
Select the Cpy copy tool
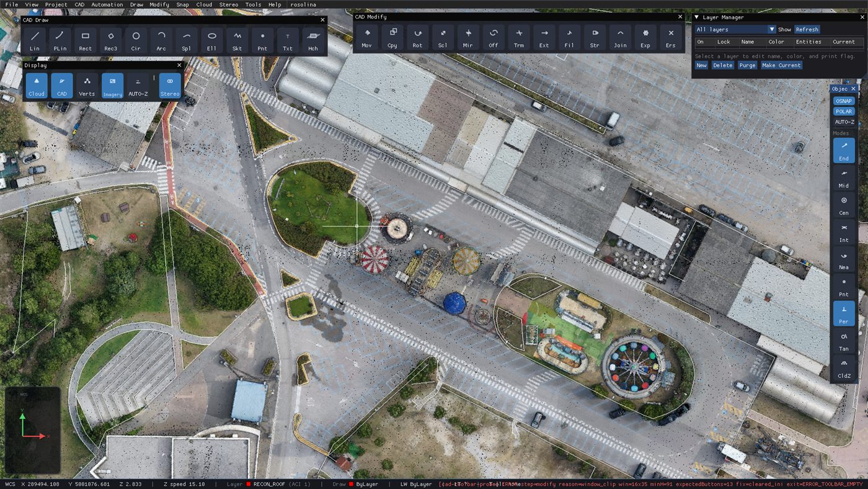pos(392,37)
